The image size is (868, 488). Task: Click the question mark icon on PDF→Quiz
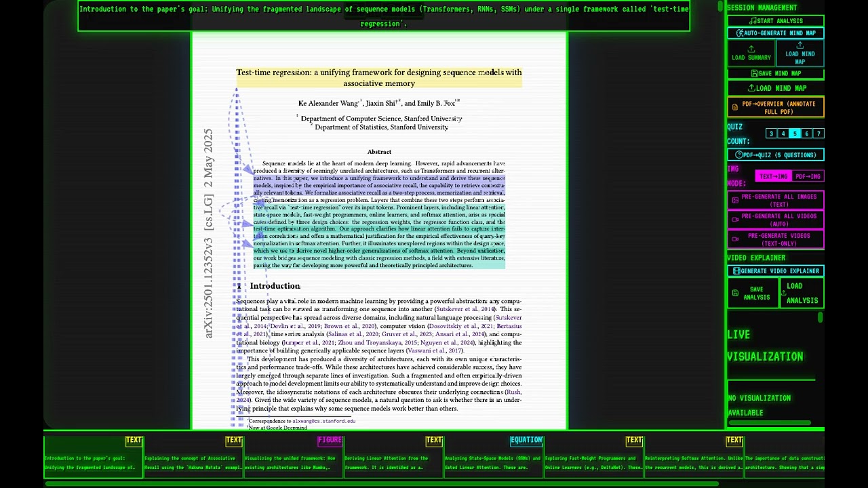coord(739,155)
